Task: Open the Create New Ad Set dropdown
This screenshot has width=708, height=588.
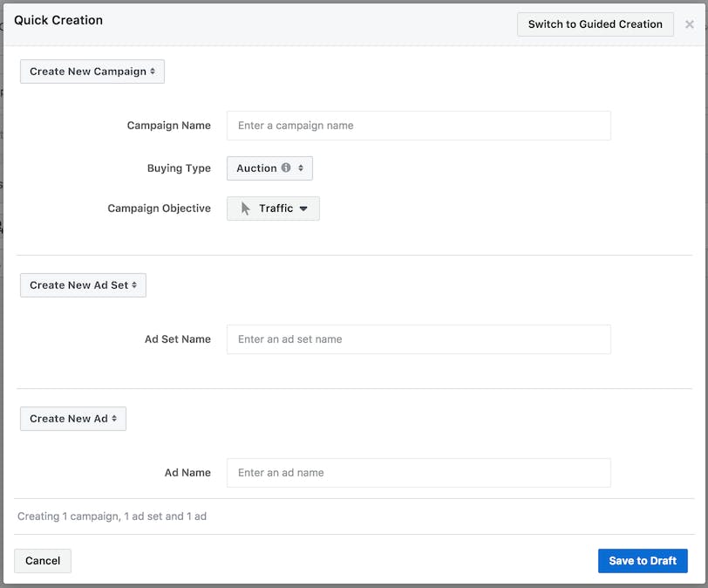Action: coord(83,285)
